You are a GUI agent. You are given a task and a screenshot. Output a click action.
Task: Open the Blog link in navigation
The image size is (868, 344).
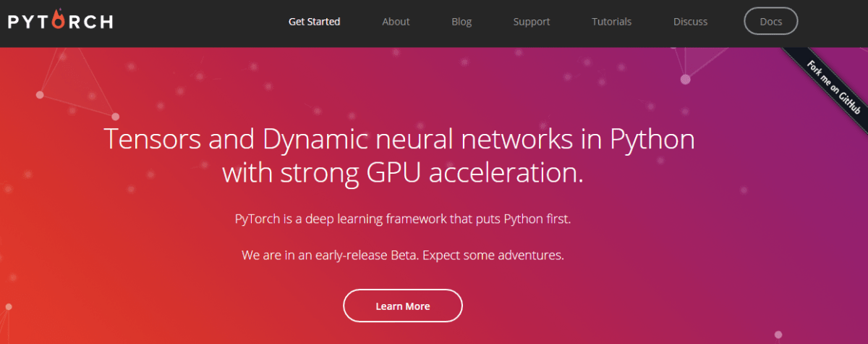[461, 22]
